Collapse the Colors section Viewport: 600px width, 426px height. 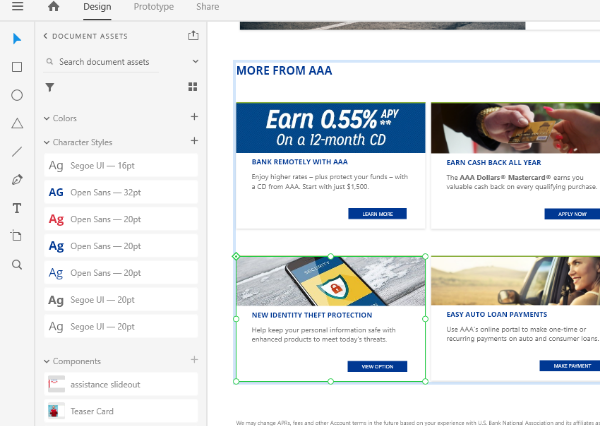[x=47, y=119]
